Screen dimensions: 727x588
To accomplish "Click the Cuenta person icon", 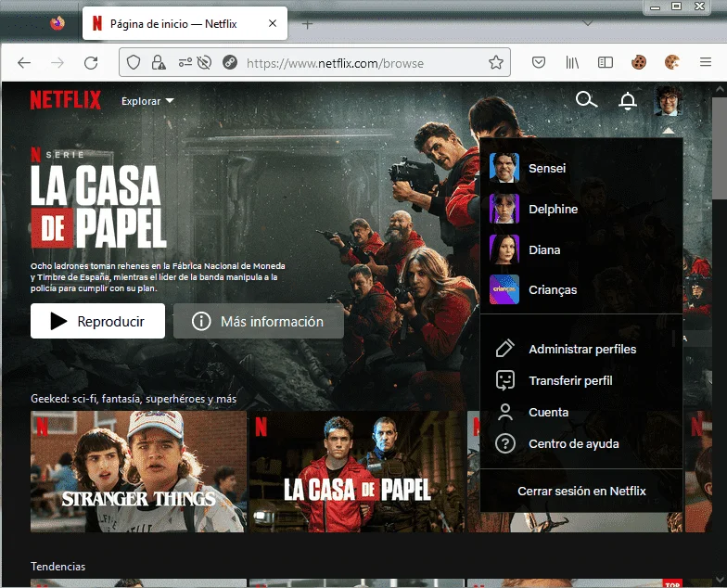I will [504, 412].
